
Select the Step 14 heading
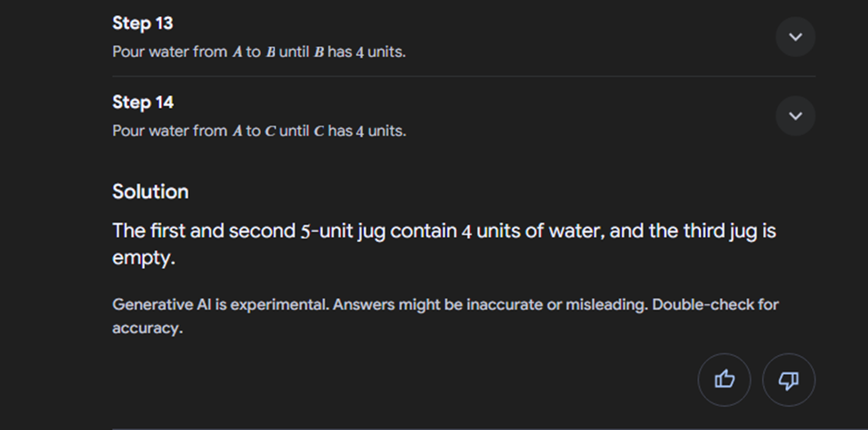(142, 102)
